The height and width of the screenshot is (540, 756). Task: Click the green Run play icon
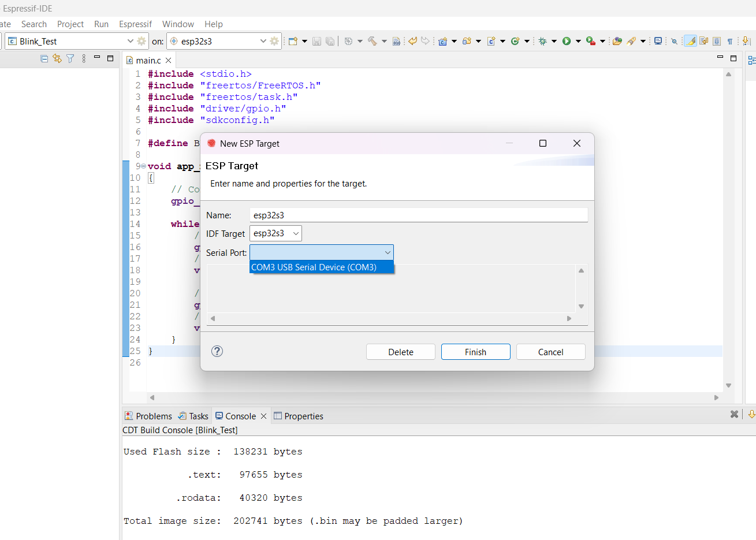coord(567,41)
